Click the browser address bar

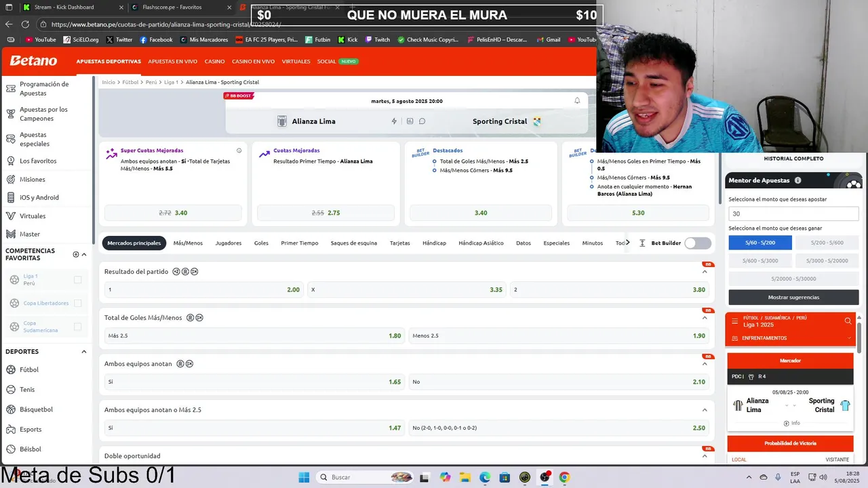pyautogui.click(x=166, y=24)
